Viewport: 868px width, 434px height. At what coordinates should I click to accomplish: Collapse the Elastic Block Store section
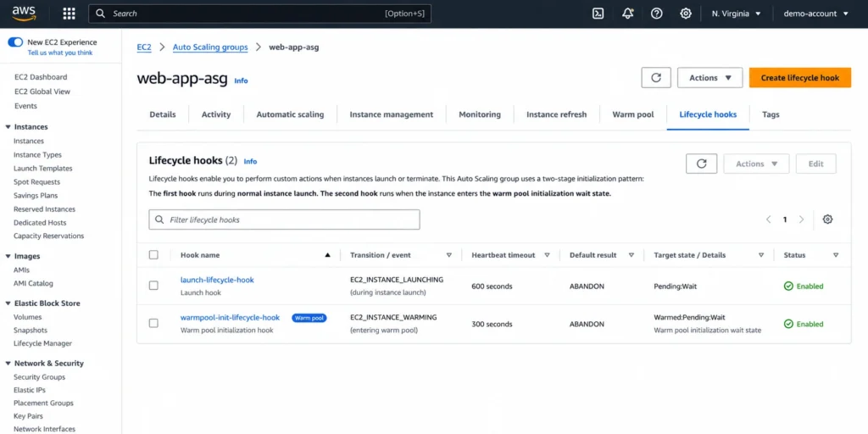tap(8, 303)
